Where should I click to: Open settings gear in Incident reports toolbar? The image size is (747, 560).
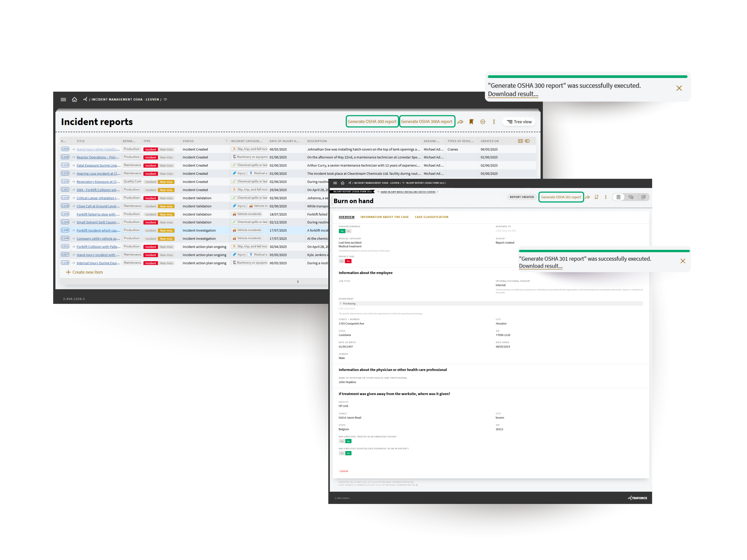[483, 122]
